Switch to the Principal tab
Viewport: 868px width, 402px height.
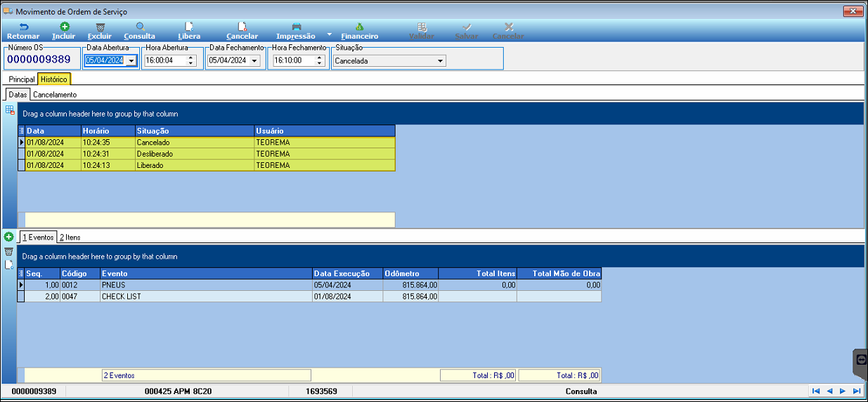(x=22, y=79)
